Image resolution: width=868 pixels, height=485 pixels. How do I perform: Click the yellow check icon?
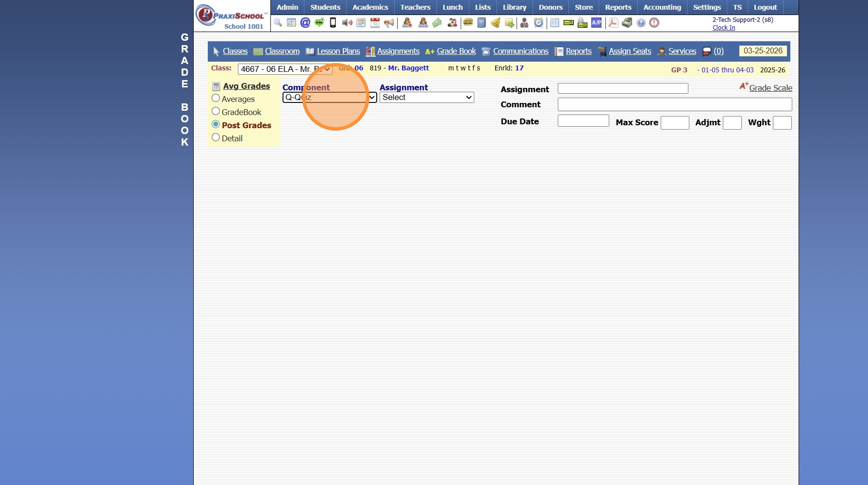(x=568, y=23)
